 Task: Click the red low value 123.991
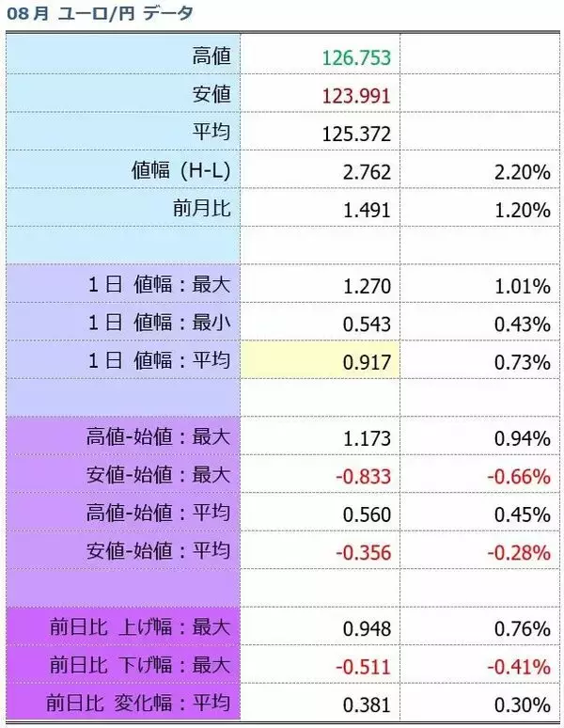[x=355, y=95]
